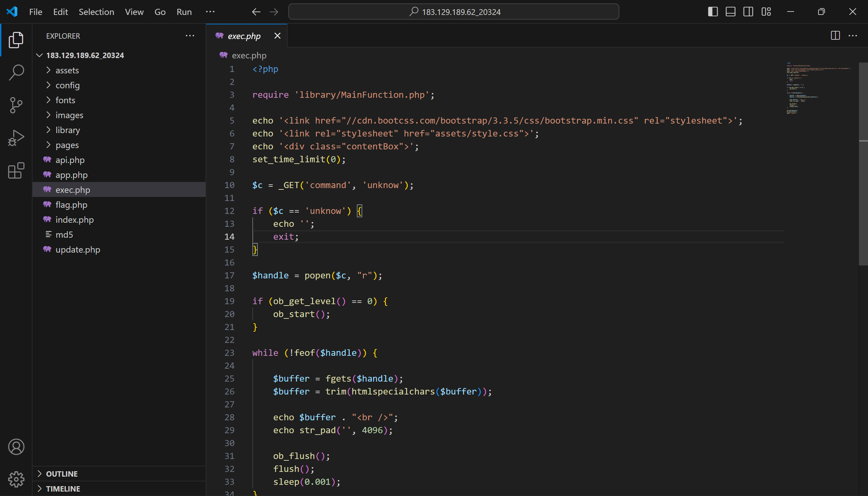Open index.php in the explorer
The image size is (868, 496).
tap(119, 220)
